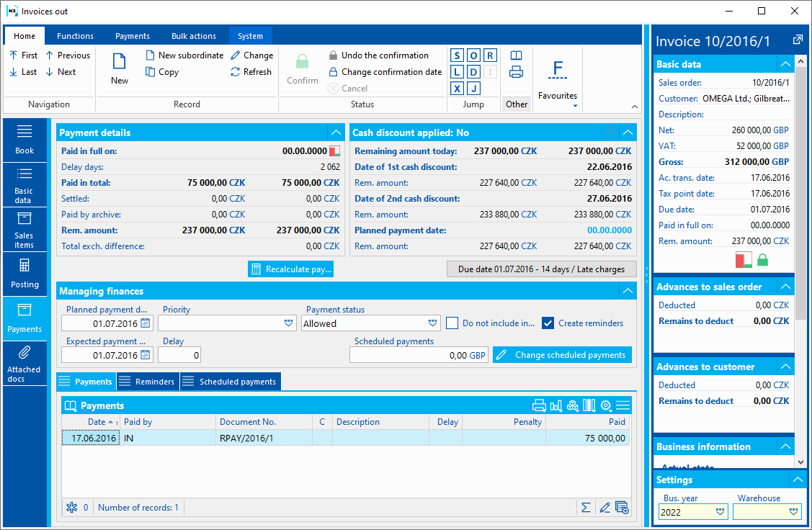Switch to Payments ribbon tab
This screenshot has width=812, height=530.
coord(133,36)
